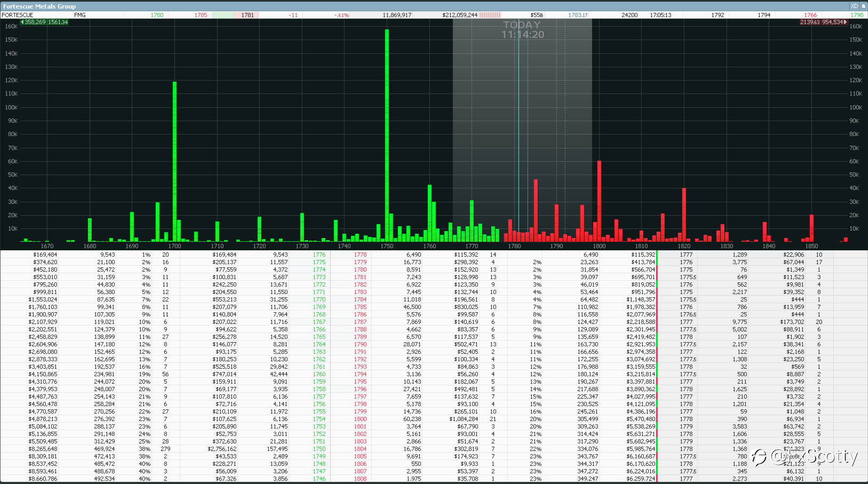Image resolution: width=868 pixels, height=484 pixels.
Task: Click the XD indicator in title bar
Action: pyautogui.click(x=854, y=6)
